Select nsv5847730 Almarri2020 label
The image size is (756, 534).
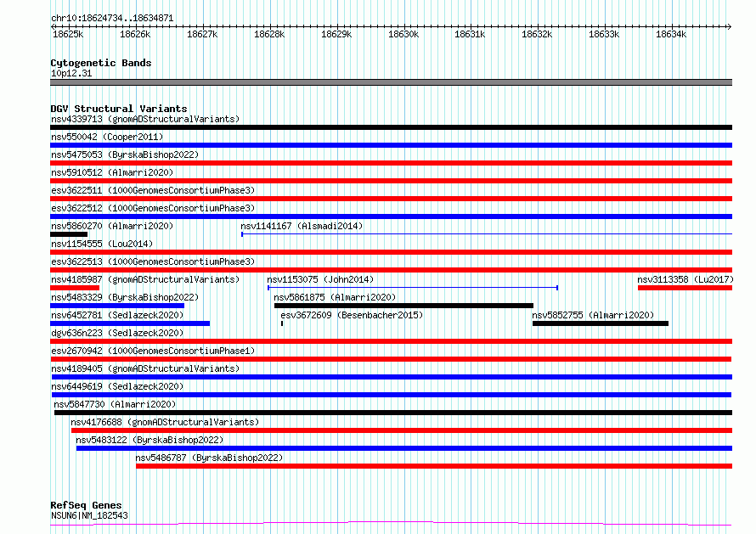click(x=115, y=404)
